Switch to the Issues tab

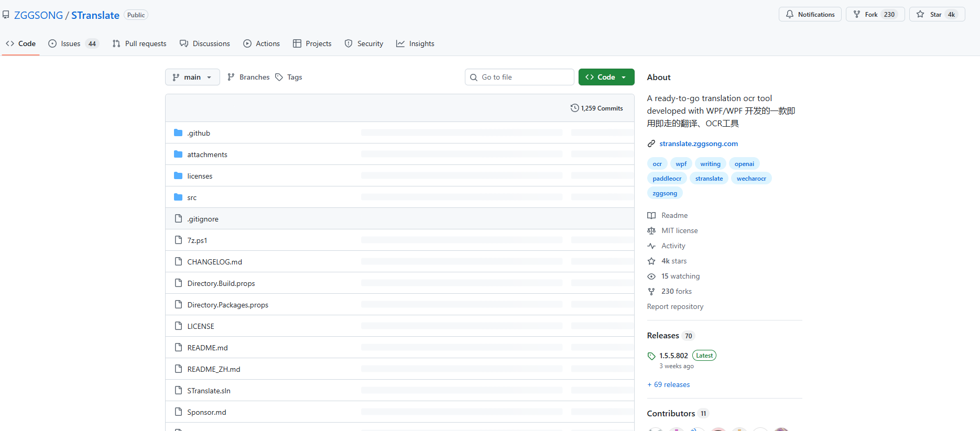tap(71, 43)
